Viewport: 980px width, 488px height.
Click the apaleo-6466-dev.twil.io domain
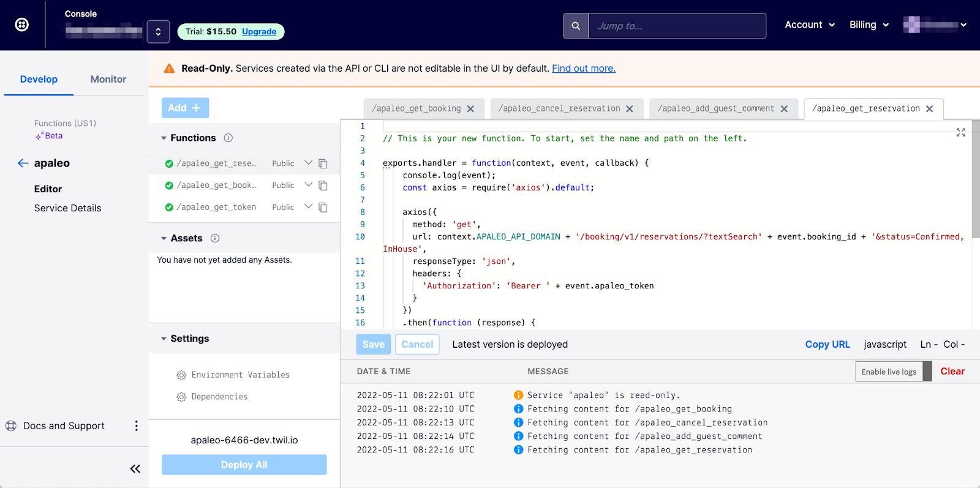[x=244, y=440]
